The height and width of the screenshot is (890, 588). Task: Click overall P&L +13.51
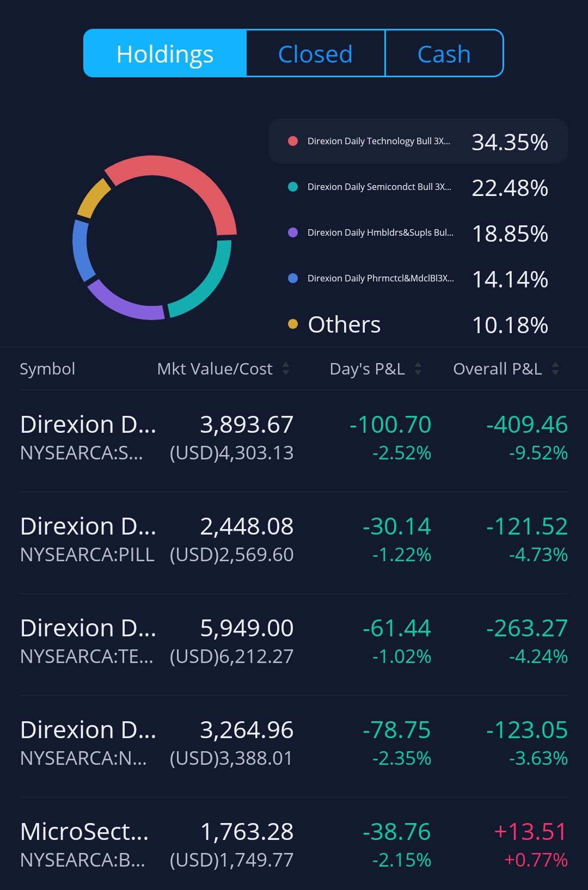[530, 832]
